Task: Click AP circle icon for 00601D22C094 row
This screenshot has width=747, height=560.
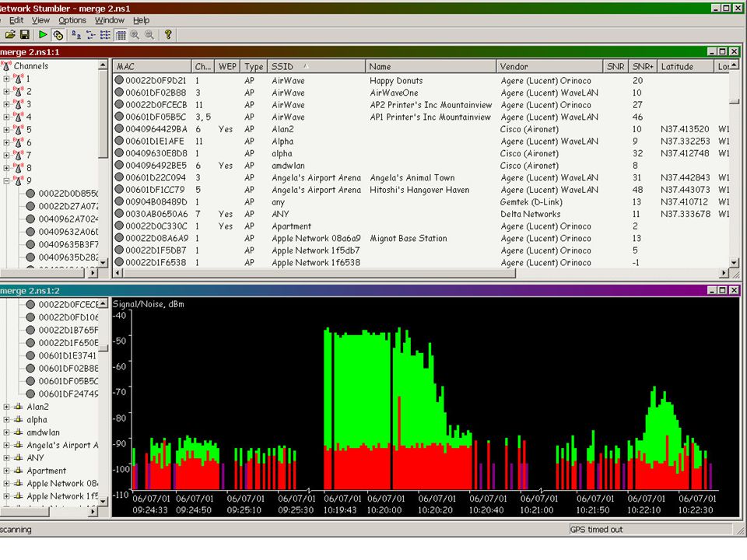Action: coord(119,177)
